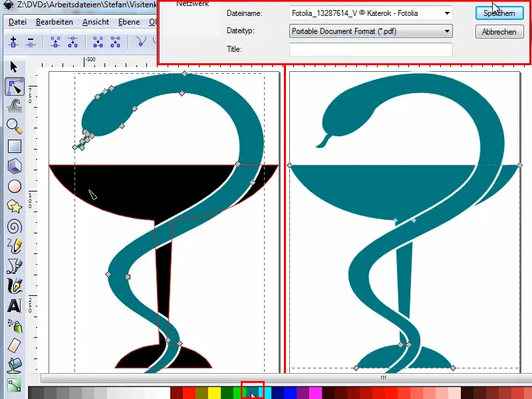Click the Inkscape logo in title bar
532x399 pixels.
click(x=8, y=5)
